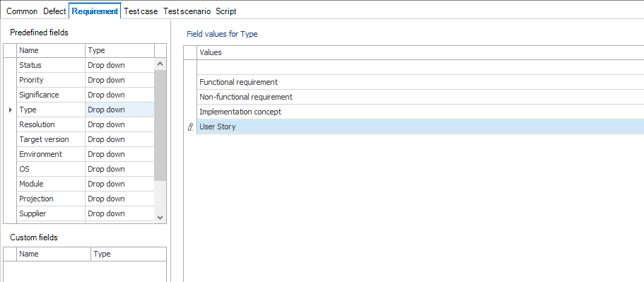Open the Drop down type cell for Environment
Screen dimensions: 644x282
coord(119,154)
